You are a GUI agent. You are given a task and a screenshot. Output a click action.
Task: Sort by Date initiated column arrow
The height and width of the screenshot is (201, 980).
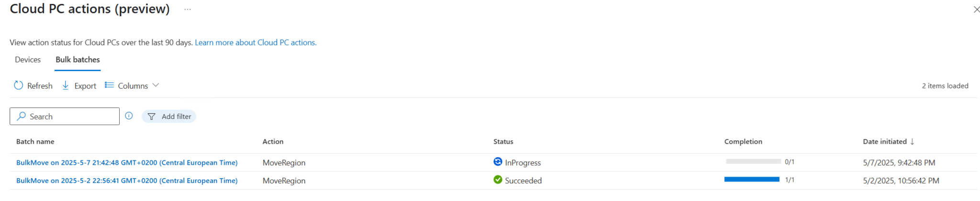click(912, 141)
